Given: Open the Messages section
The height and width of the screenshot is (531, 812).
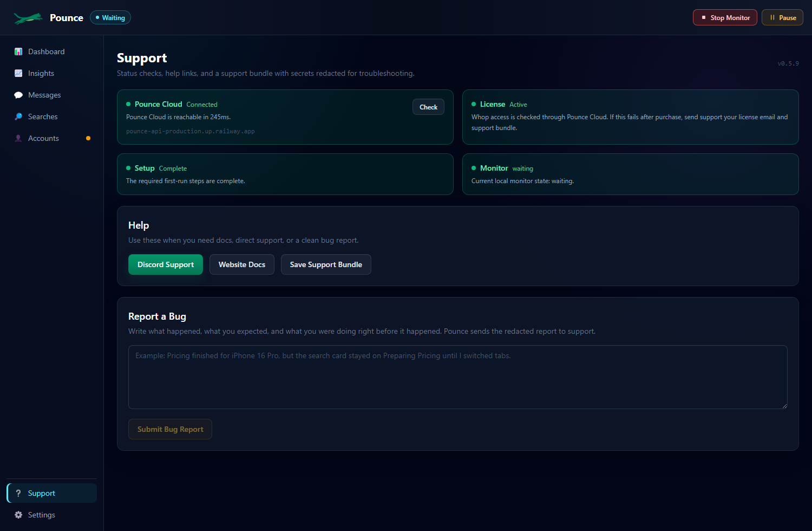Looking at the screenshot, I should (x=52, y=95).
